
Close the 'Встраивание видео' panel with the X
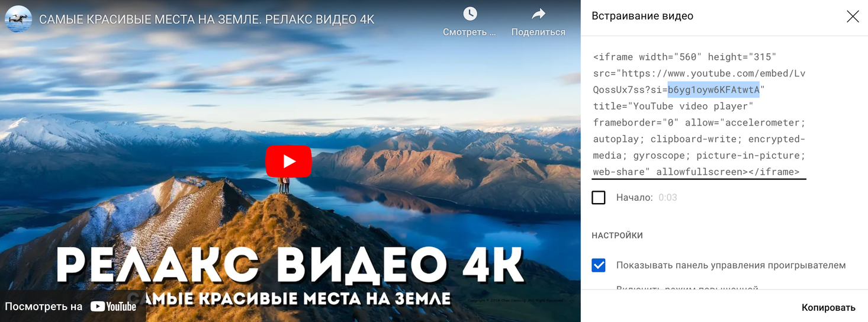pyautogui.click(x=853, y=17)
